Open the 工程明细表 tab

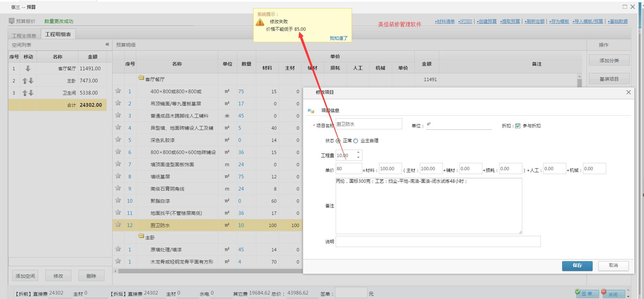tap(58, 34)
